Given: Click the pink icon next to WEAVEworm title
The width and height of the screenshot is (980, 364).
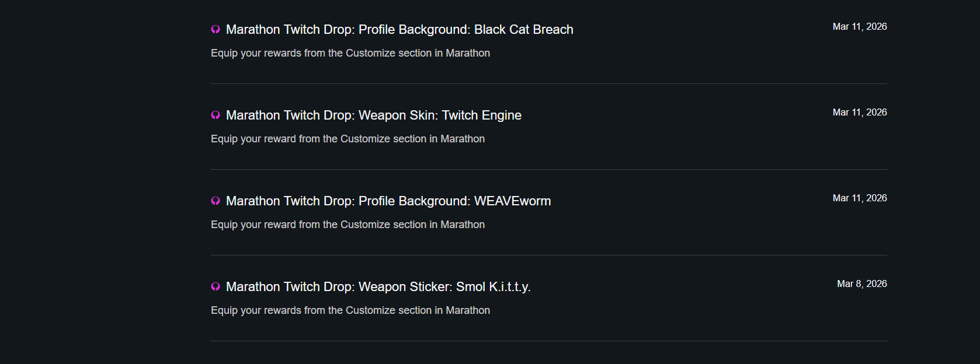Looking at the screenshot, I should pyautogui.click(x=216, y=201).
